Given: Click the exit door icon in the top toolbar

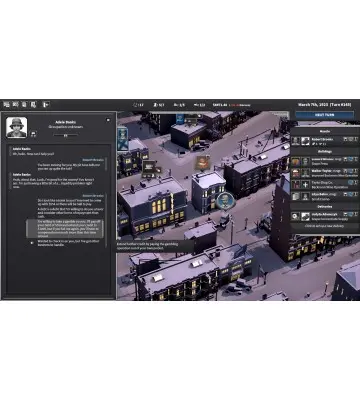Looking at the screenshot, I should click(46, 105).
